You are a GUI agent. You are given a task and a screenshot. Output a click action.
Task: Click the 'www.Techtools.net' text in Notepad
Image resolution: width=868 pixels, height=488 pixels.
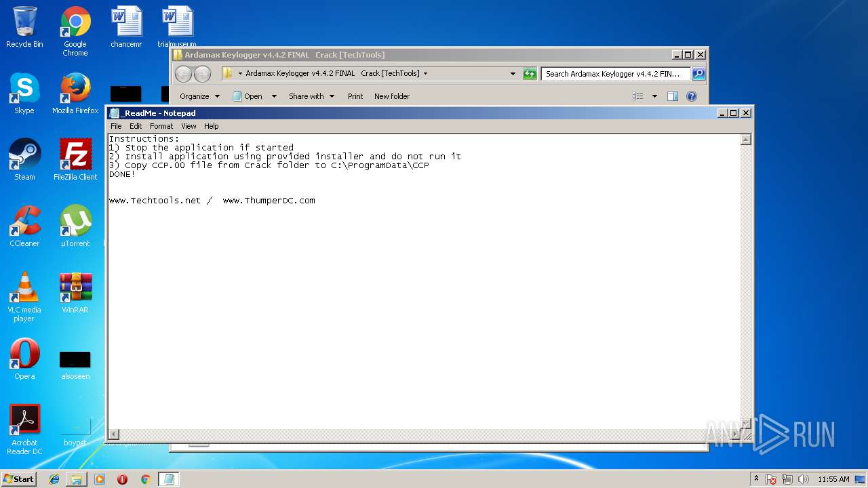click(x=155, y=201)
